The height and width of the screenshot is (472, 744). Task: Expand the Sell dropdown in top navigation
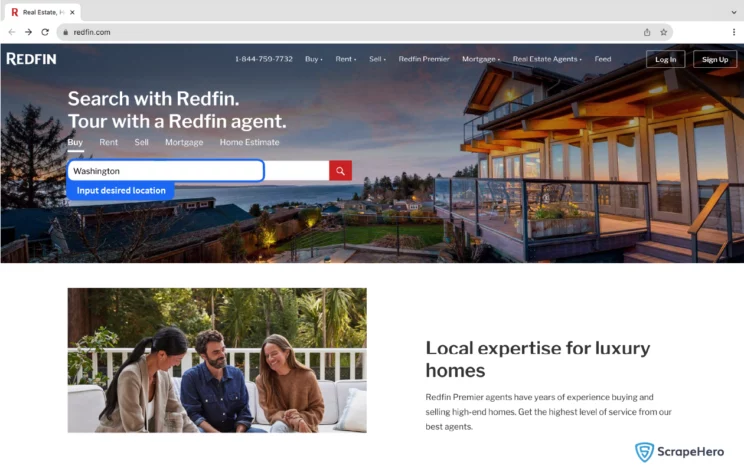tap(377, 59)
